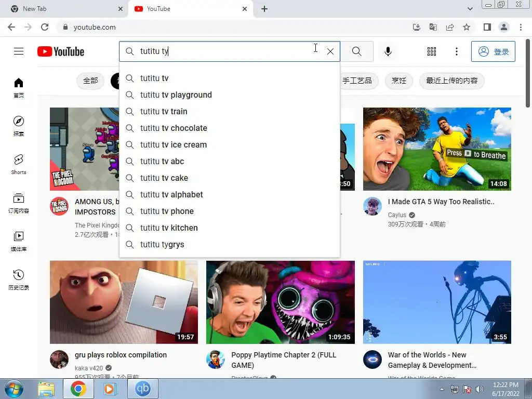The height and width of the screenshot is (399, 532).
Task: Click the share page icon
Action: [x=450, y=27]
